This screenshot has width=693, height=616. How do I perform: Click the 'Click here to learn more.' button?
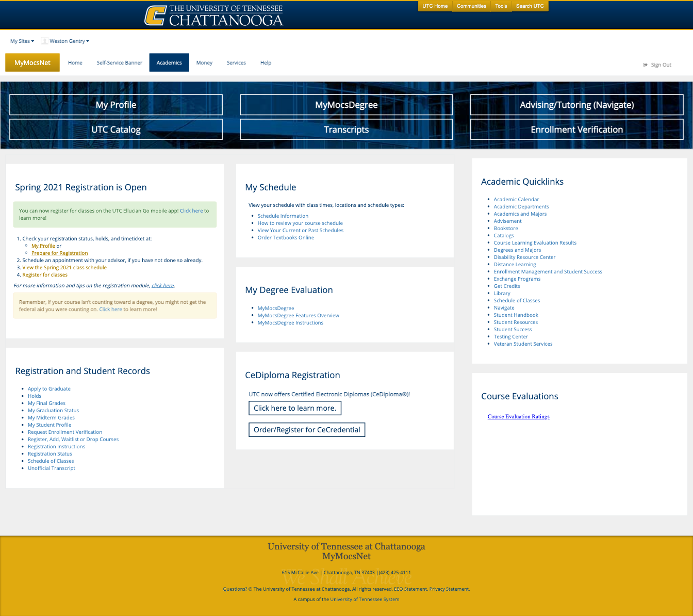point(295,408)
